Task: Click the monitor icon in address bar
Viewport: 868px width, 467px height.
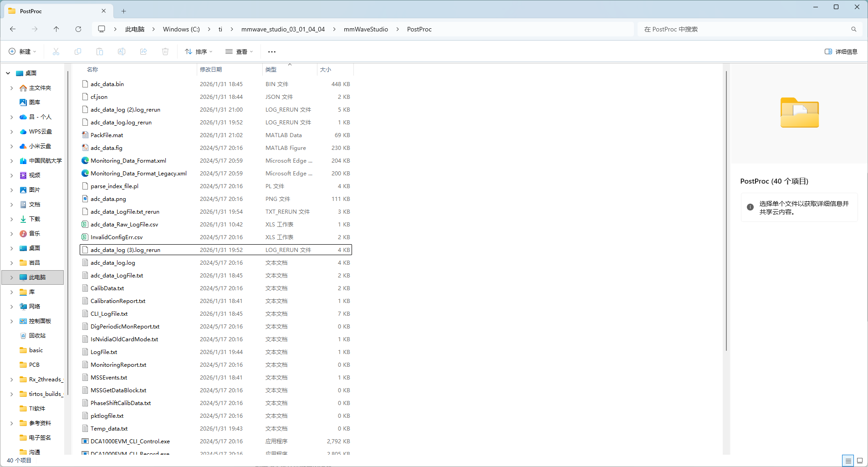Action: [102, 29]
